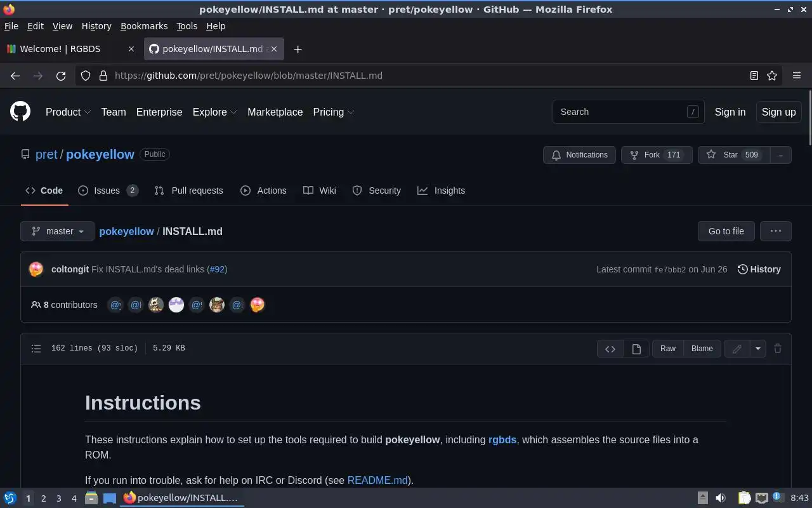Image resolution: width=812 pixels, height=508 pixels.
Task: Open the file manager in taskbar
Action: 91,498
